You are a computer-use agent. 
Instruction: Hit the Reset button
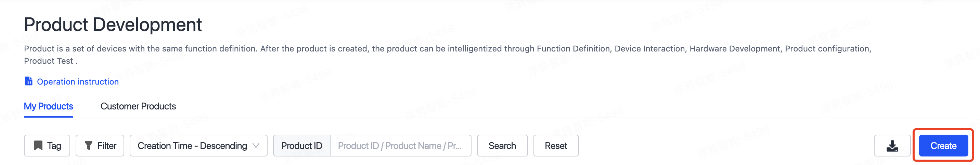tap(555, 146)
